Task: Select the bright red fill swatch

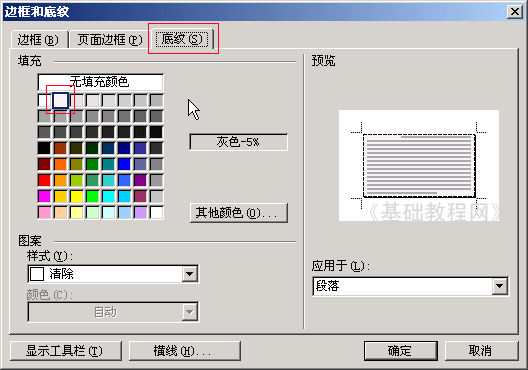Action: (44, 180)
